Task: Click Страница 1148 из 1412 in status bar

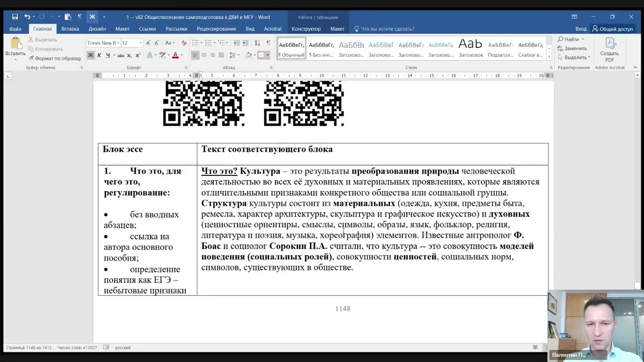Action: pyautogui.click(x=29, y=347)
